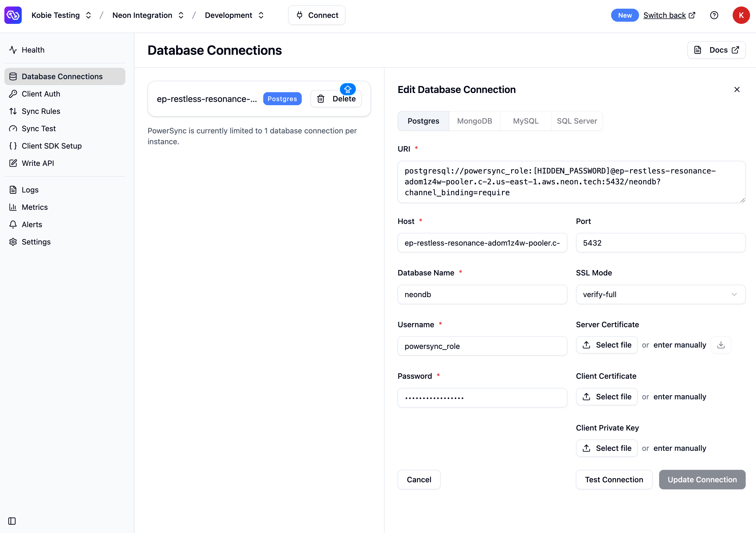Click the New badge in header
Image resolution: width=756 pixels, height=533 pixels.
[625, 15]
